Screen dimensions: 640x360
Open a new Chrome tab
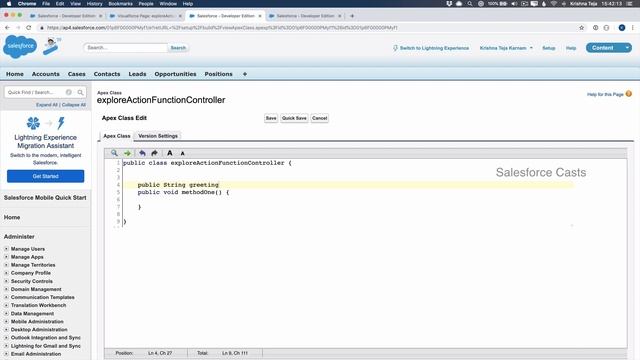tap(352, 16)
